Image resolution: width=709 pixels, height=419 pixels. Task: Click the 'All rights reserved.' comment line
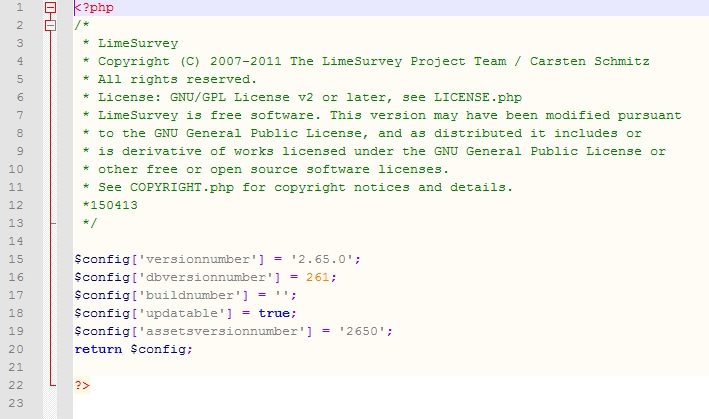(x=170, y=80)
